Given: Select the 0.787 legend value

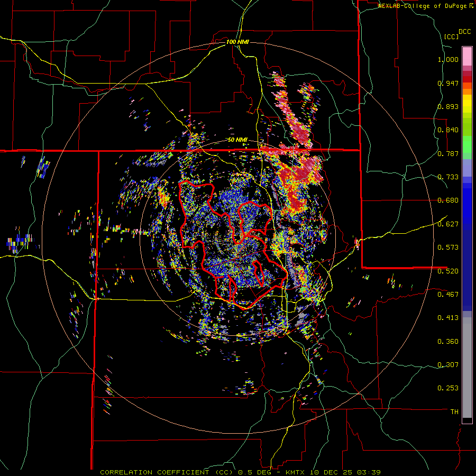Looking at the screenshot, I should 448,153.
